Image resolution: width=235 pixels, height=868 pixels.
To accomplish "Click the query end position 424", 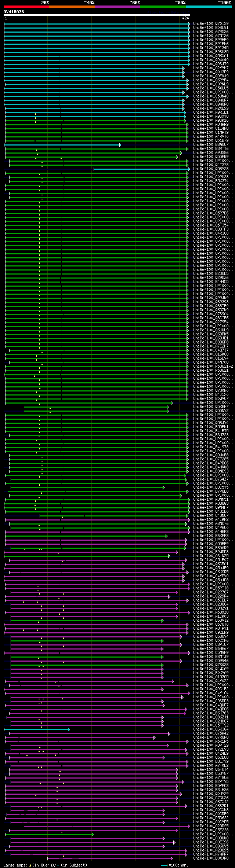I will coord(185,18).
